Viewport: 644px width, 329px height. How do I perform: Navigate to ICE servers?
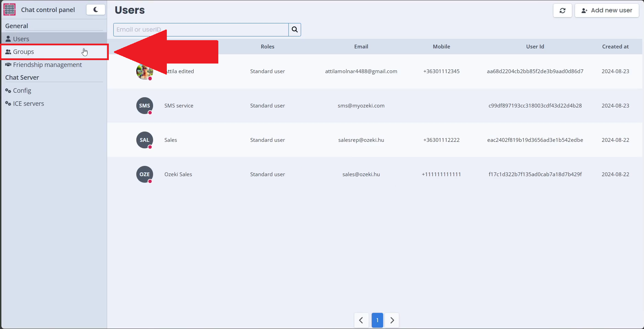pos(28,104)
